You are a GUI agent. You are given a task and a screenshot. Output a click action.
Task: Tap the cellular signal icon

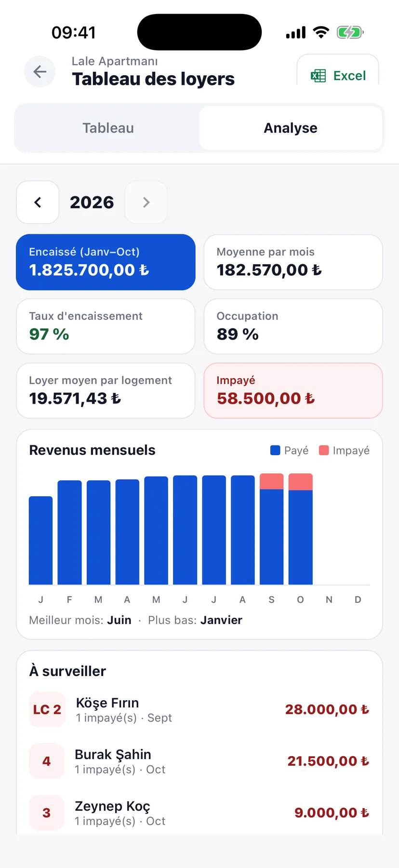[296, 33]
